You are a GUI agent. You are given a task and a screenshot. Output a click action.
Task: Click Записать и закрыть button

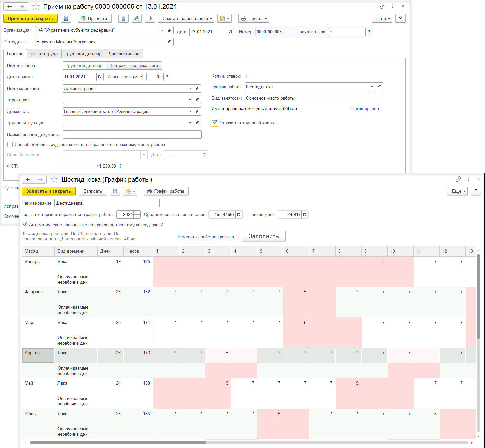tap(49, 191)
